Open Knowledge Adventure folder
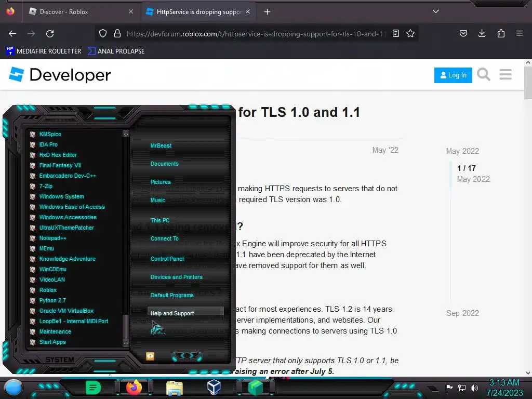 coord(67,259)
